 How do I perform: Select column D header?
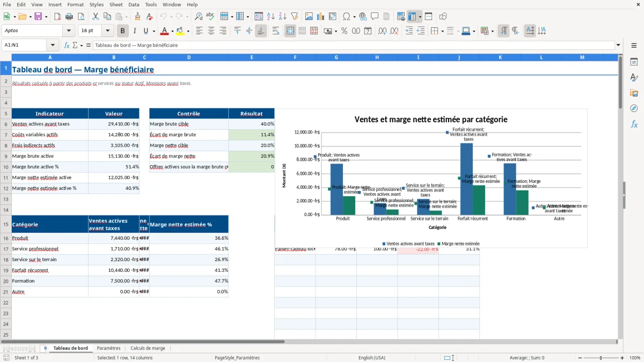[189, 57]
